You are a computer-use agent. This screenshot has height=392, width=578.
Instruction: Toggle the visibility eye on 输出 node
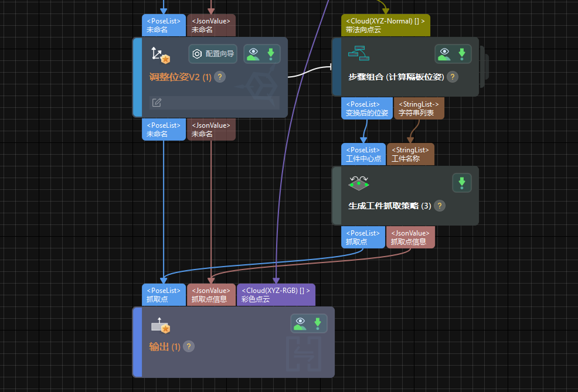tap(299, 323)
